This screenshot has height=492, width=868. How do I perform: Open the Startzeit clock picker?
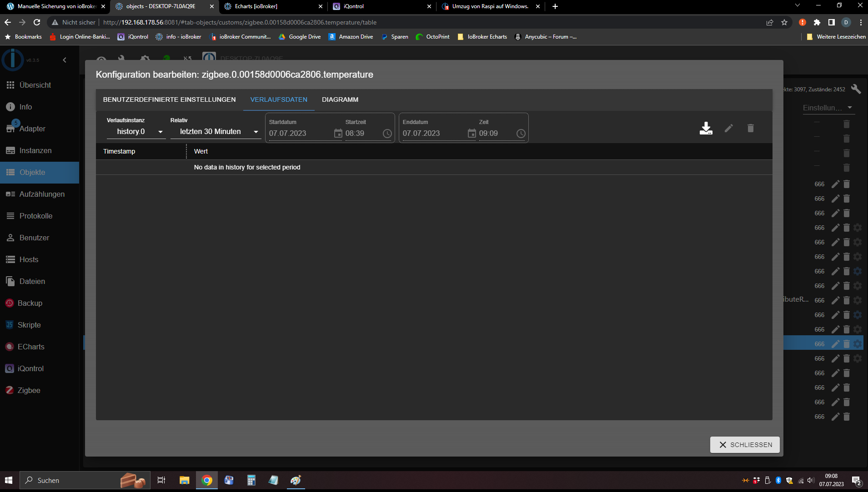(387, 133)
